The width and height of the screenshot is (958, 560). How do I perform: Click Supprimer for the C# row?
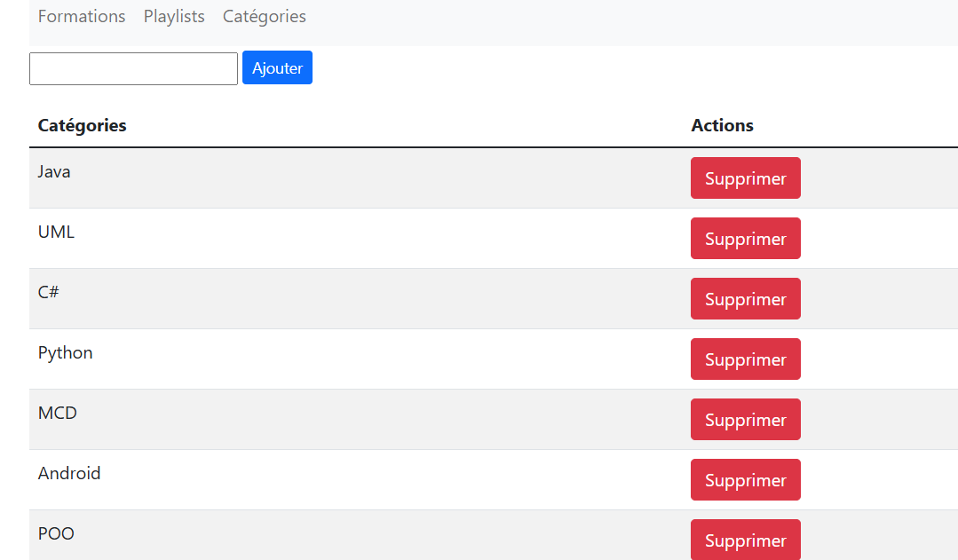pos(745,299)
